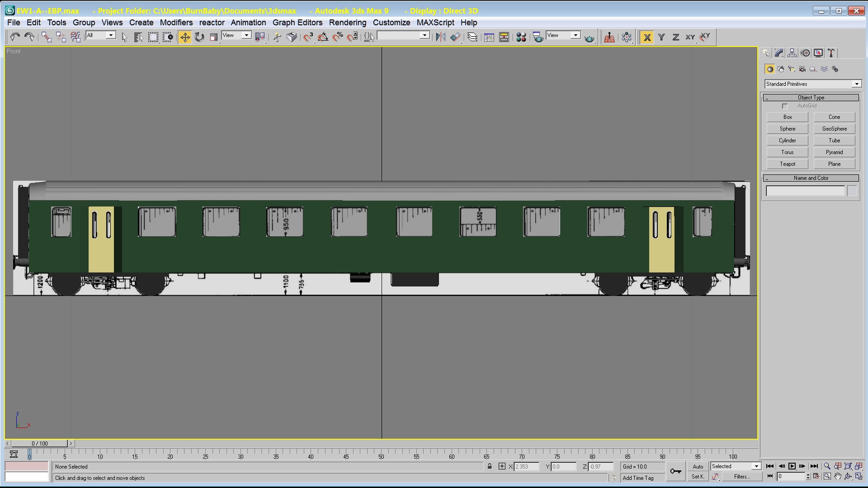
Task: Open the Material Editor spheres icon
Action: pos(521,37)
